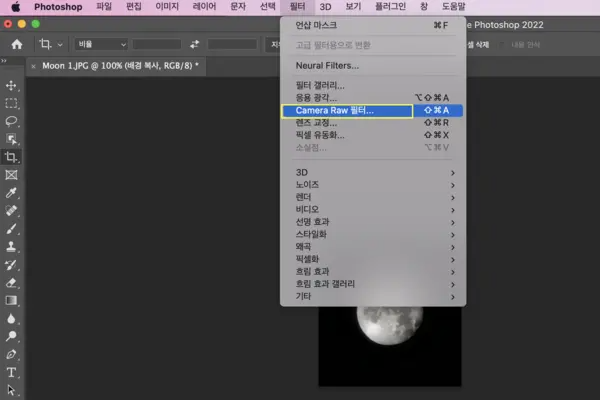
Task: Open 필터 갤러리...
Action: pos(373,85)
